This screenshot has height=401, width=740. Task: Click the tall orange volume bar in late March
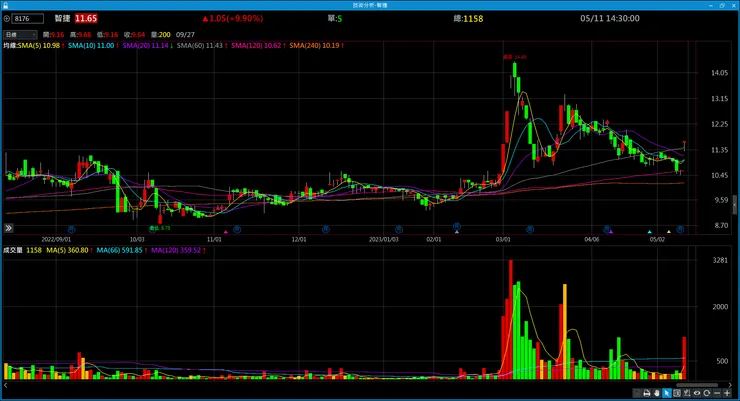point(565,332)
